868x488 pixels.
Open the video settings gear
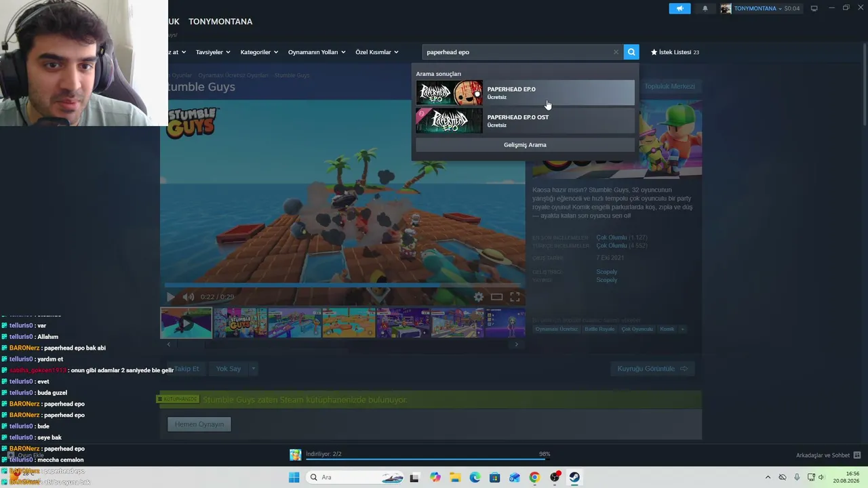(x=479, y=297)
